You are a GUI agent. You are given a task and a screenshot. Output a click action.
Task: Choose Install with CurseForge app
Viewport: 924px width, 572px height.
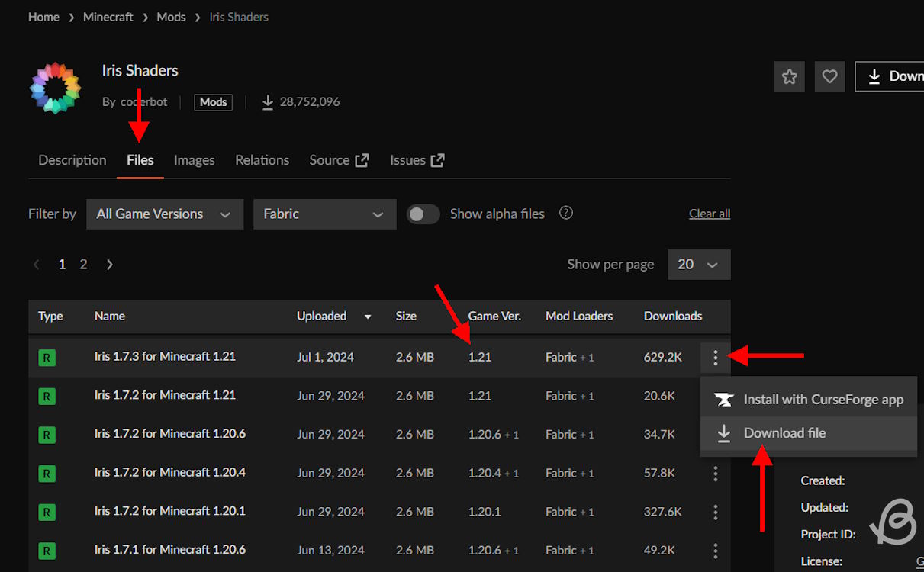pos(823,400)
